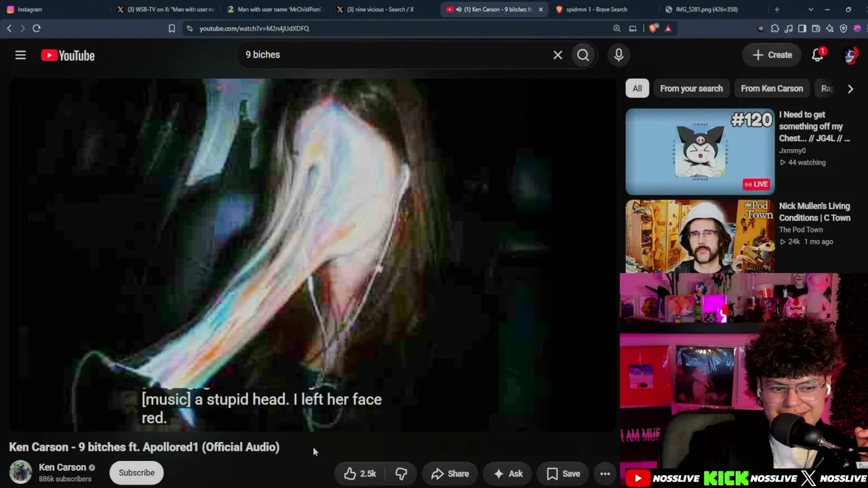
Task: Open the Brave Wallet icon
Action: coord(816,28)
